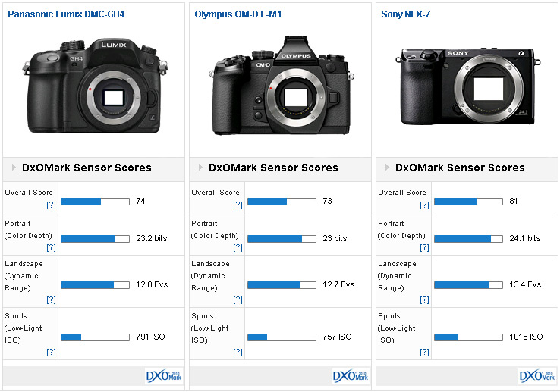Viewport: 560px width, 392px height.
Task: Click the Sony low-light bar 1016 ISO
Action: [469, 337]
